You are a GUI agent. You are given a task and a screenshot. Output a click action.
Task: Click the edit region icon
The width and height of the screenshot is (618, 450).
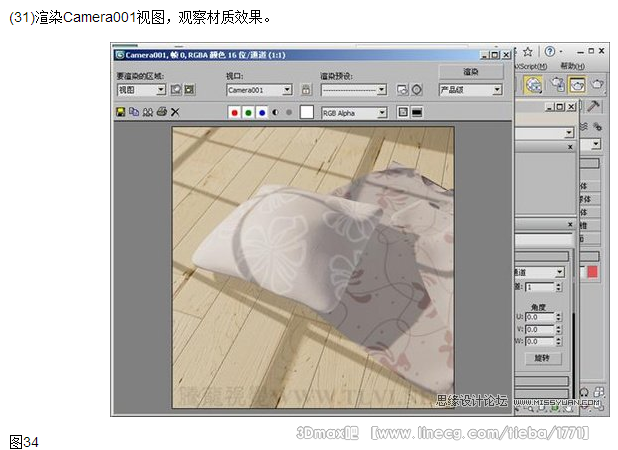[x=176, y=90]
